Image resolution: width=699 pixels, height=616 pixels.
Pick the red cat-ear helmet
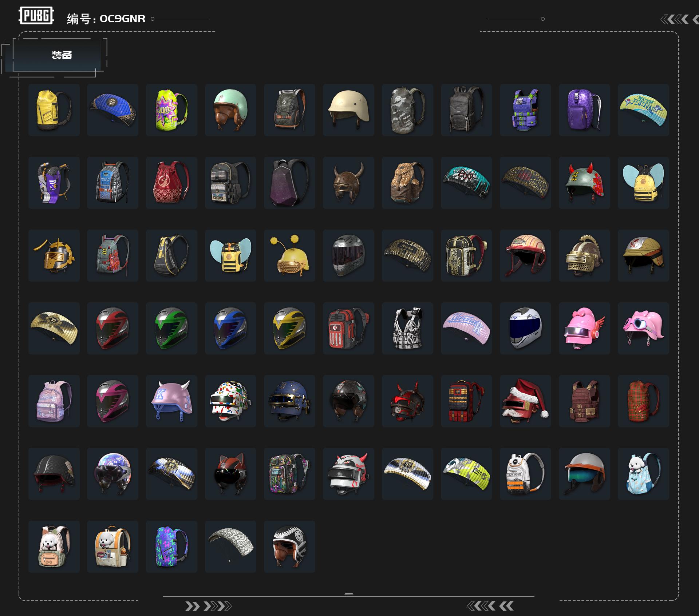(x=230, y=474)
